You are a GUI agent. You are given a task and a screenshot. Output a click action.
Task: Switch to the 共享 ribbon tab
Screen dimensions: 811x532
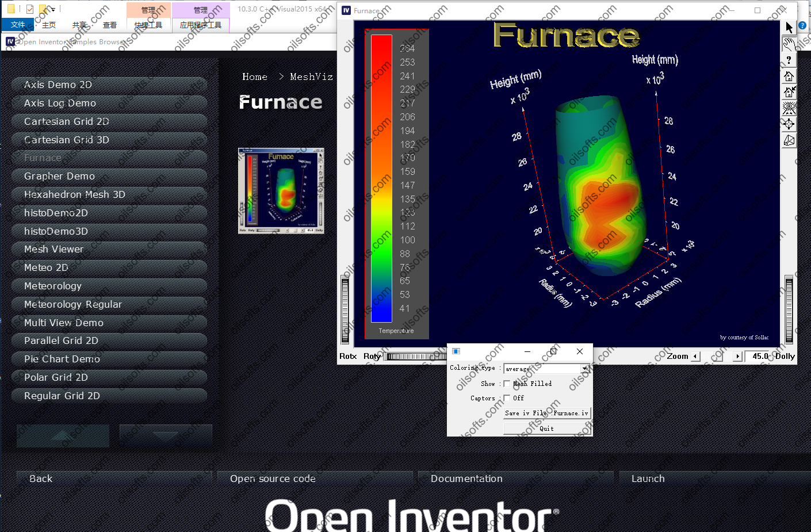click(79, 25)
